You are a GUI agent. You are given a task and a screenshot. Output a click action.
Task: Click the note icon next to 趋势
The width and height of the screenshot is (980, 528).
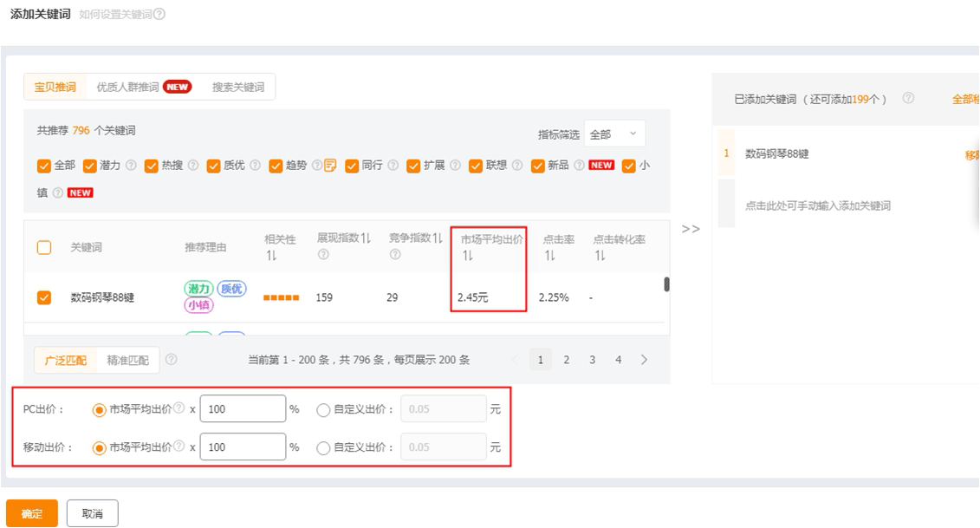tap(330, 166)
